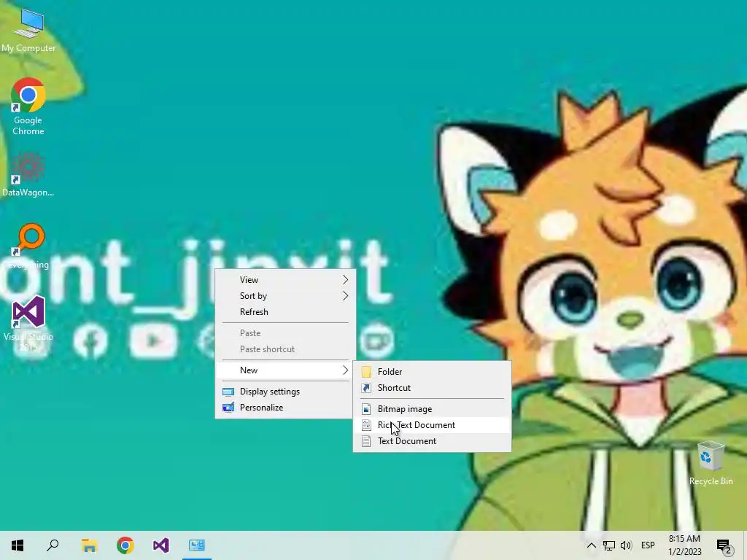Open the network status tray icon
The width and height of the screenshot is (747, 560).
(609, 545)
